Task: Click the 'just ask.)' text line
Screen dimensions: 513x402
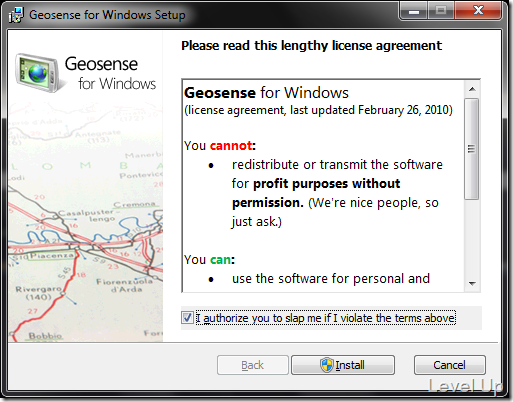Action: click(x=257, y=222)
